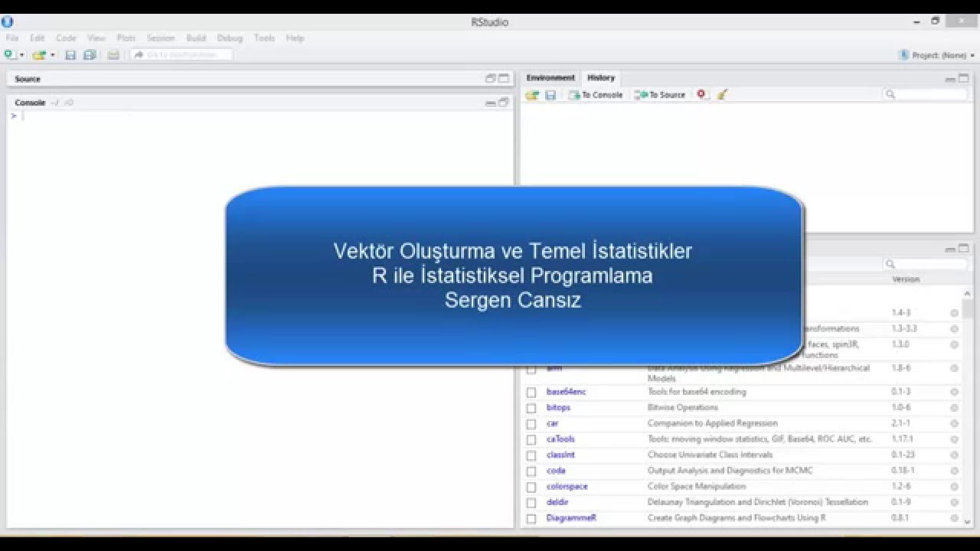Remove the classInt package with its icon

point(954,455)
